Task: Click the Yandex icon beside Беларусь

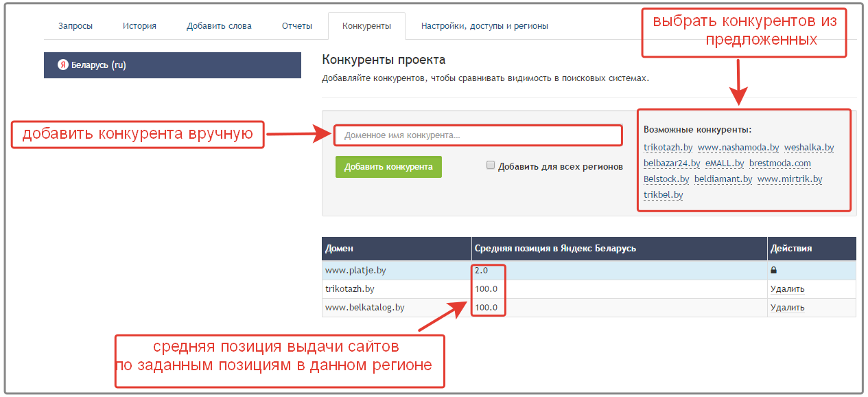Action: pos(62,65)
